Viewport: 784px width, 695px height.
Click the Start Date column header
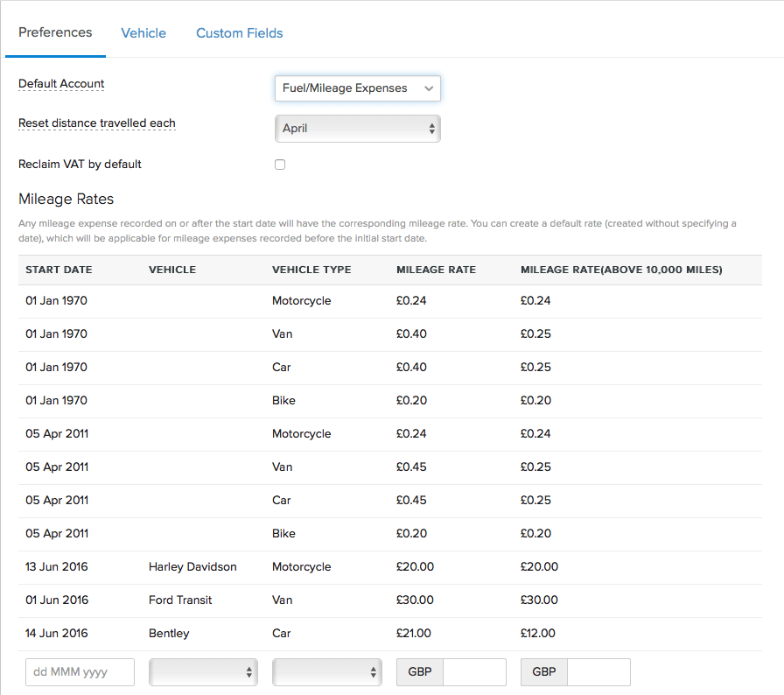coord(59,270)
